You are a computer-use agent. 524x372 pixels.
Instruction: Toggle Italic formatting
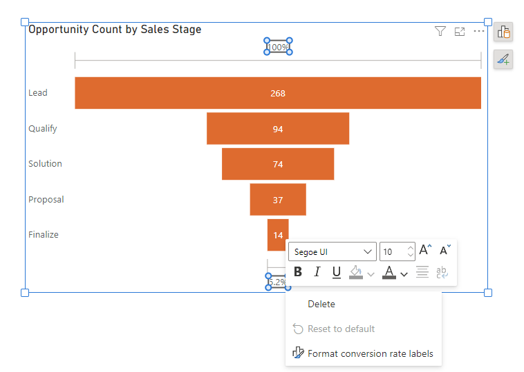point(317,272)
